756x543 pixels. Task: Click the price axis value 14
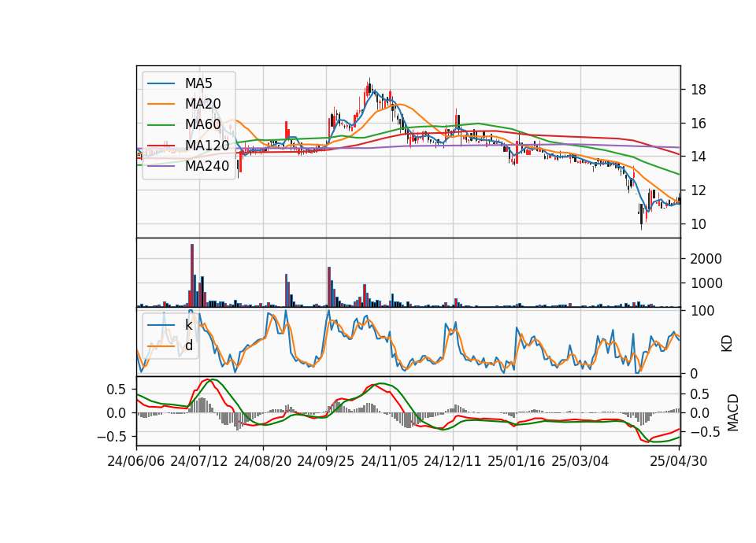[699, 157]
